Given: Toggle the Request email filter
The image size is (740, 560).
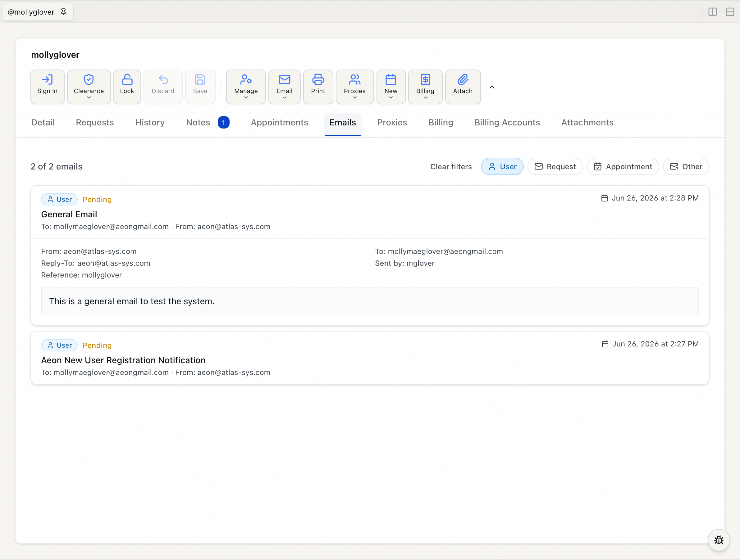Looking at the screenshot, I should pos(555,166).
